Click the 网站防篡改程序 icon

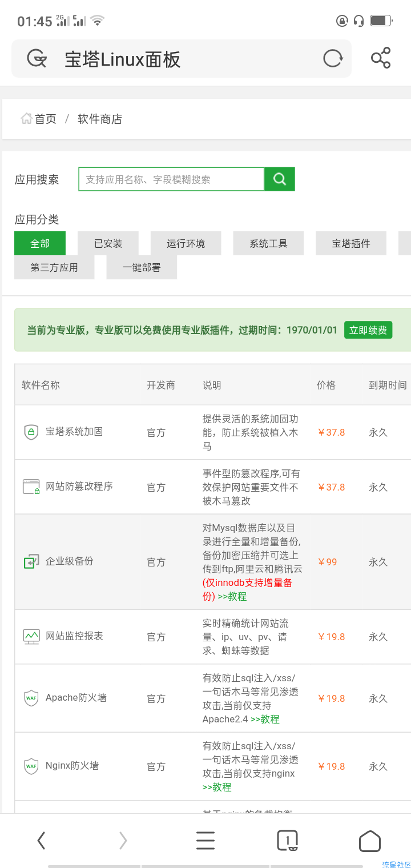pyautogui.click(x=31, y=487)
